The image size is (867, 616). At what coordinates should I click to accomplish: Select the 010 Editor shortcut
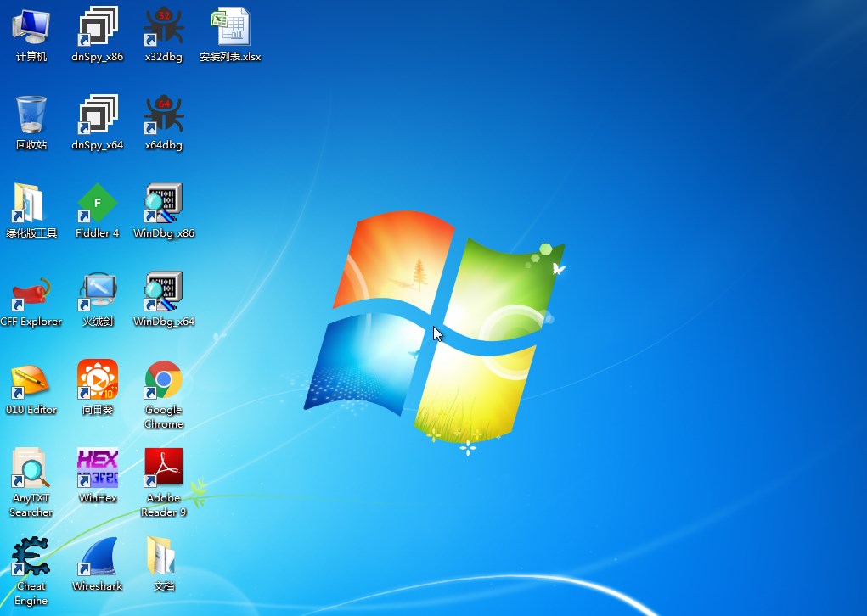tap(31, 380)
